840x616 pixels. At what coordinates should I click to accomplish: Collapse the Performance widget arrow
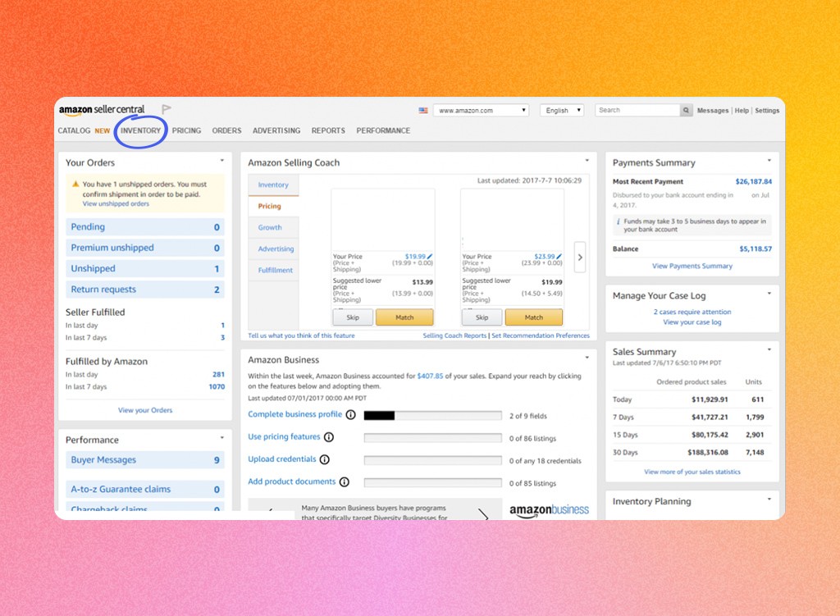point(221,438)
